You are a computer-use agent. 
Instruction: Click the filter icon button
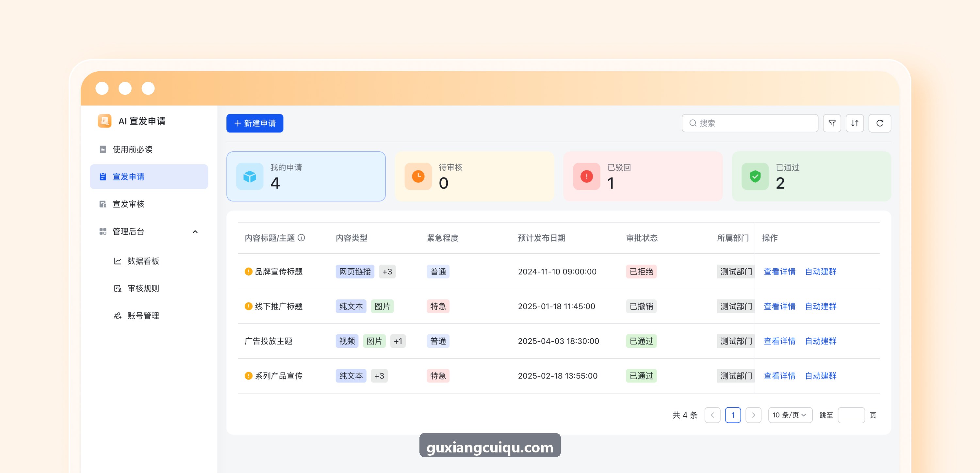832,123
